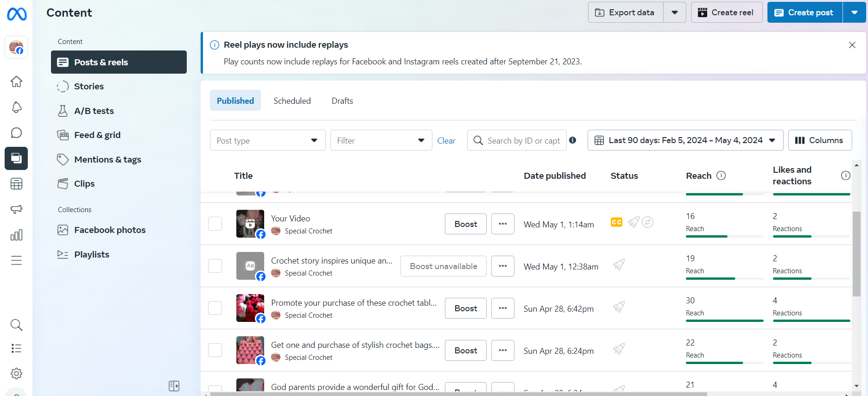Click the Search by ID or caption field
868x396 pixels.
(523, 140)
